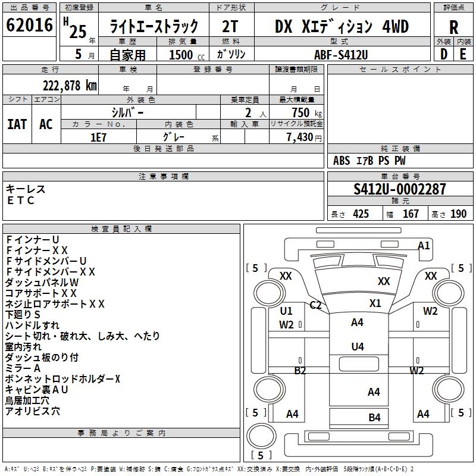
Task: Click the chassis number S412U-0002287
Action: 399,189
